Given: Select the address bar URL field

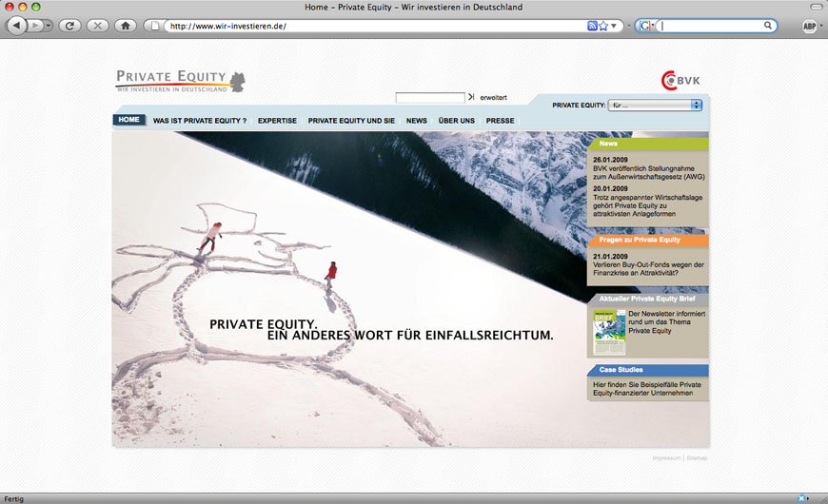Looking at the screenshot, I should click(x=376, y=26).
